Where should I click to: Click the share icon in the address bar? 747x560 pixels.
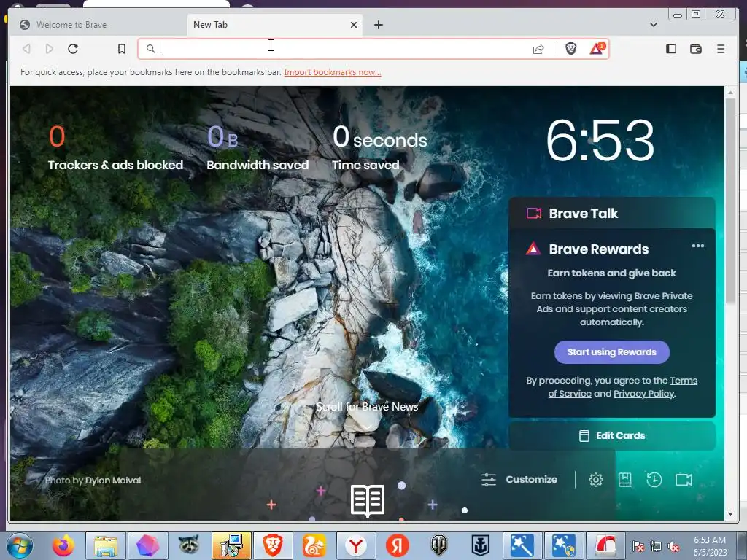538,49
